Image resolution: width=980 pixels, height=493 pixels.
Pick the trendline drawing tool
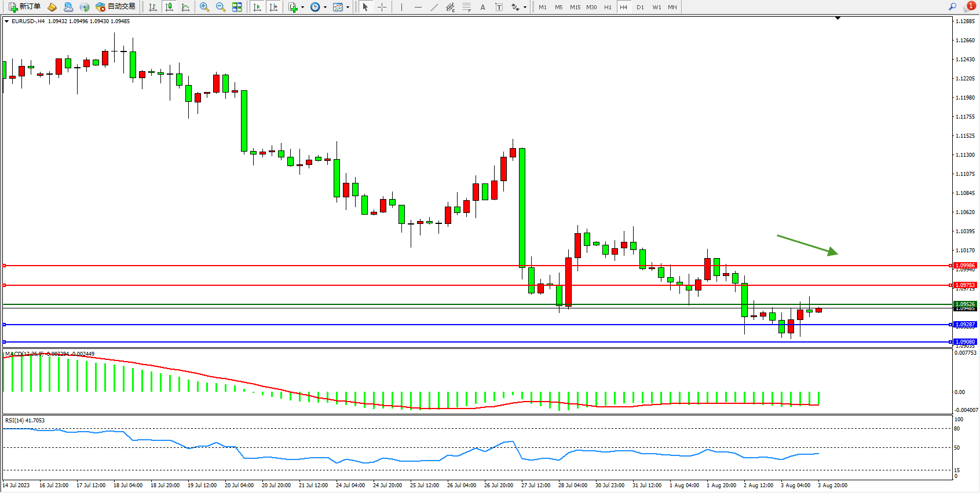pos(434,7)
